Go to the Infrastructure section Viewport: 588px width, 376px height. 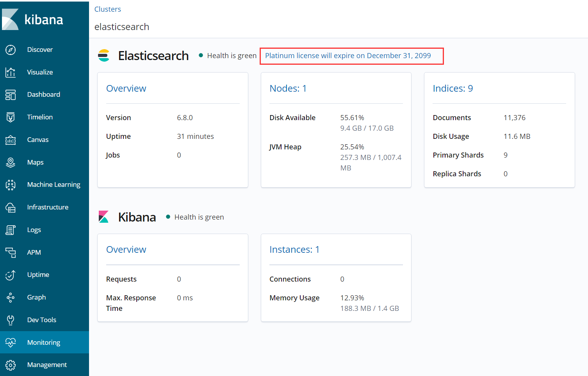click(x=48, y=207)
